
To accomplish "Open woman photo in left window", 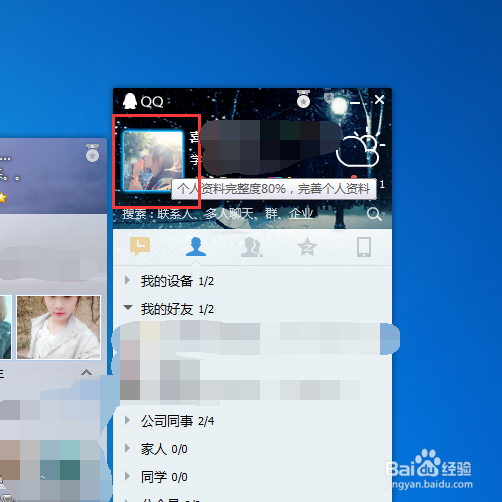I will point(58,327).
